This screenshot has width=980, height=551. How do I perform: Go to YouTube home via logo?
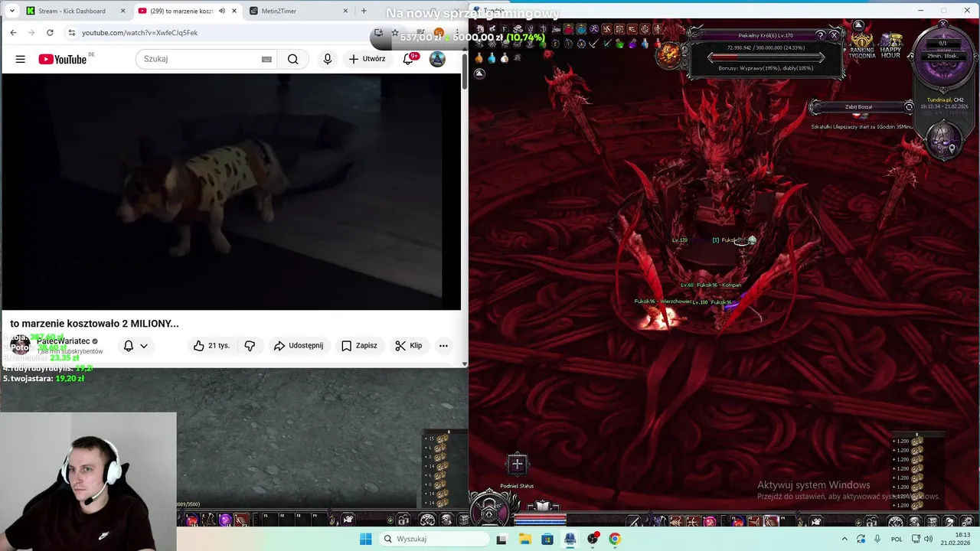[x=64, y=59]
